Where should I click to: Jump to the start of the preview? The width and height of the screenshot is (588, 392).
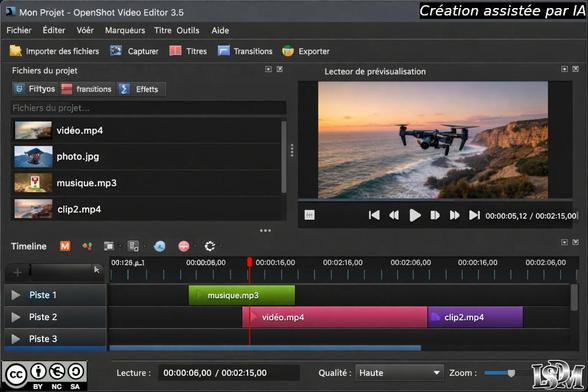[x=374, y=215]
